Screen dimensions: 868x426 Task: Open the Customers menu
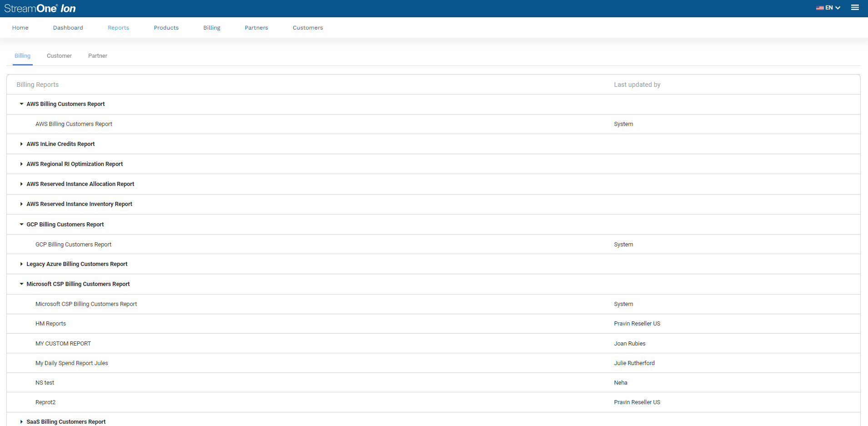point(308,28)
